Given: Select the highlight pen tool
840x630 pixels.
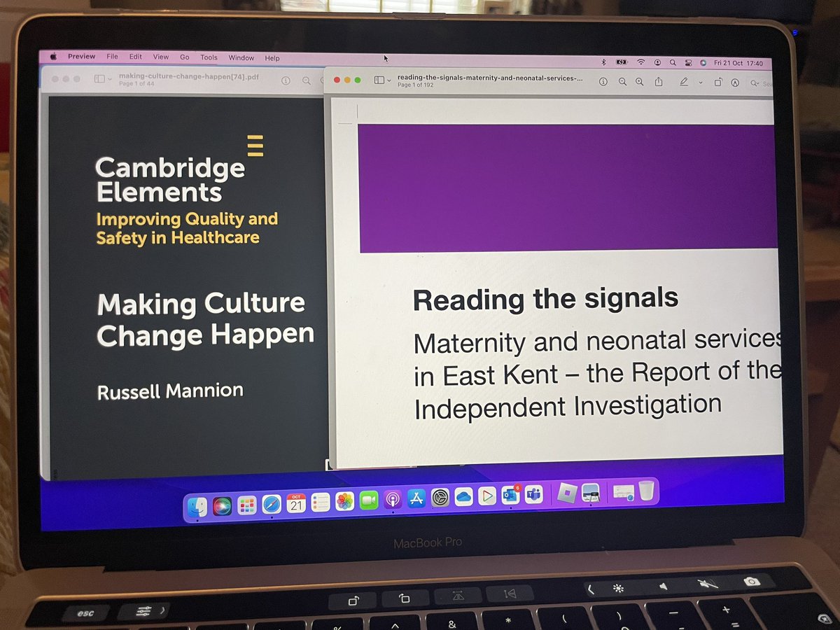Looking at the screenshot, I should [684, 82].
